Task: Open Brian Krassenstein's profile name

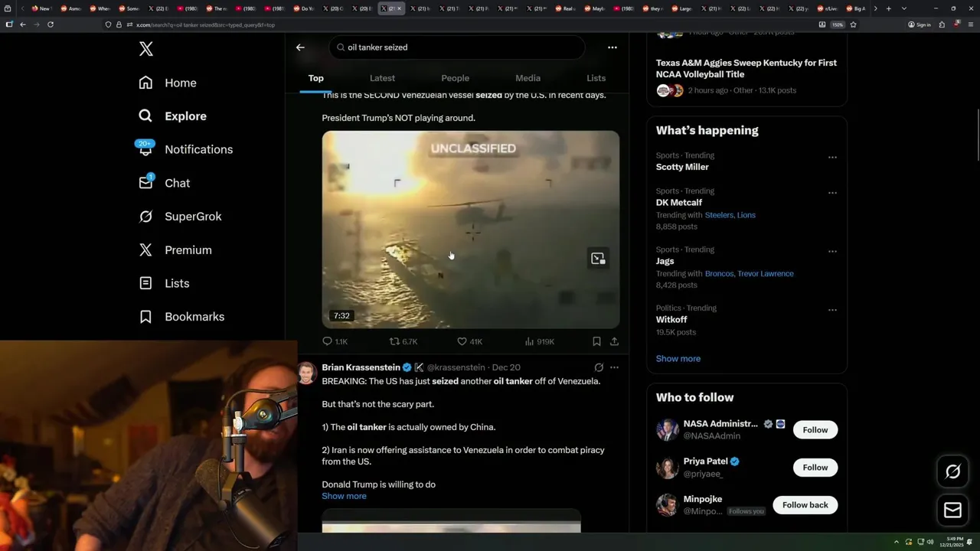Action: [x=361, y=367]
